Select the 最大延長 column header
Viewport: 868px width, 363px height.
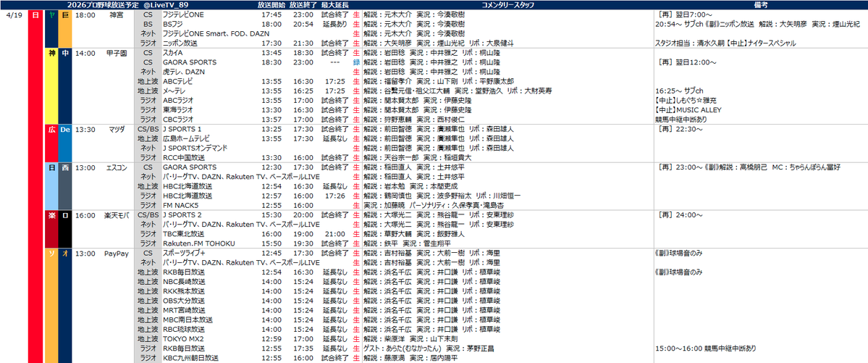[334, 4]
